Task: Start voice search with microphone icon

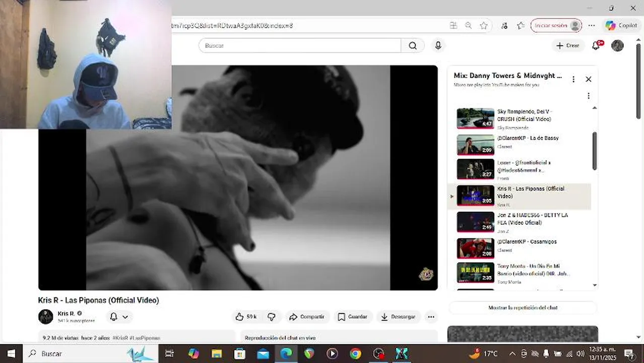Action: tap(438, 45)
